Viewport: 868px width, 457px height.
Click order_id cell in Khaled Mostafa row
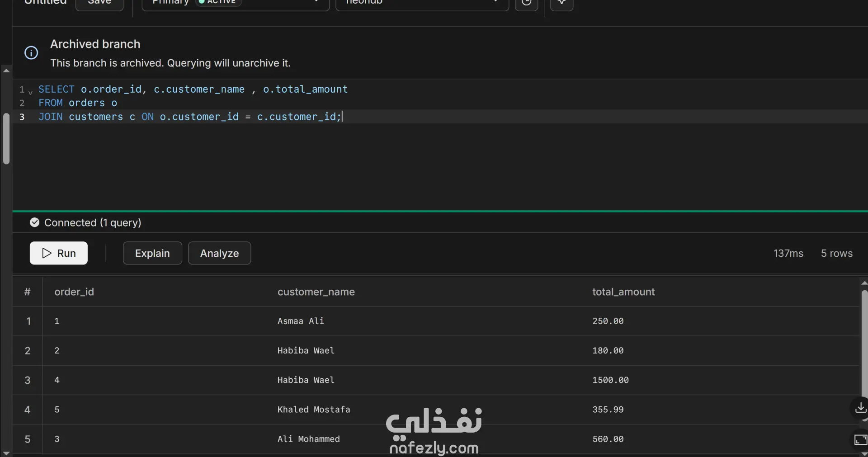57,410
